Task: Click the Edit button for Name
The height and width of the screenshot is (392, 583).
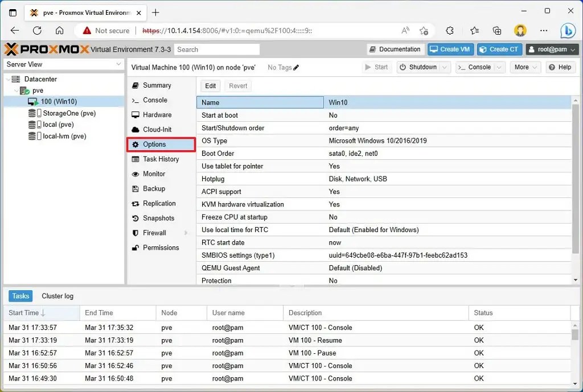Action: (x=210, y=85)
